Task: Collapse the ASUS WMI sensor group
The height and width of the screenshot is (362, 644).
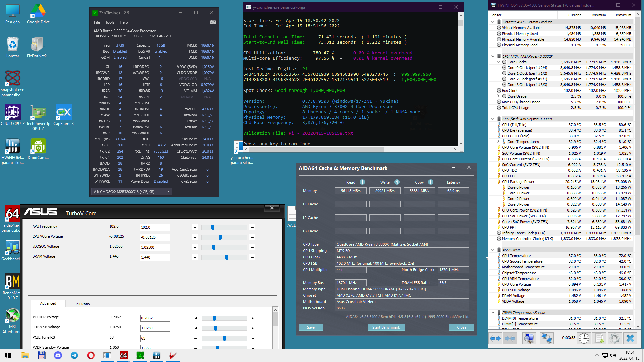Action: point(493,250)
